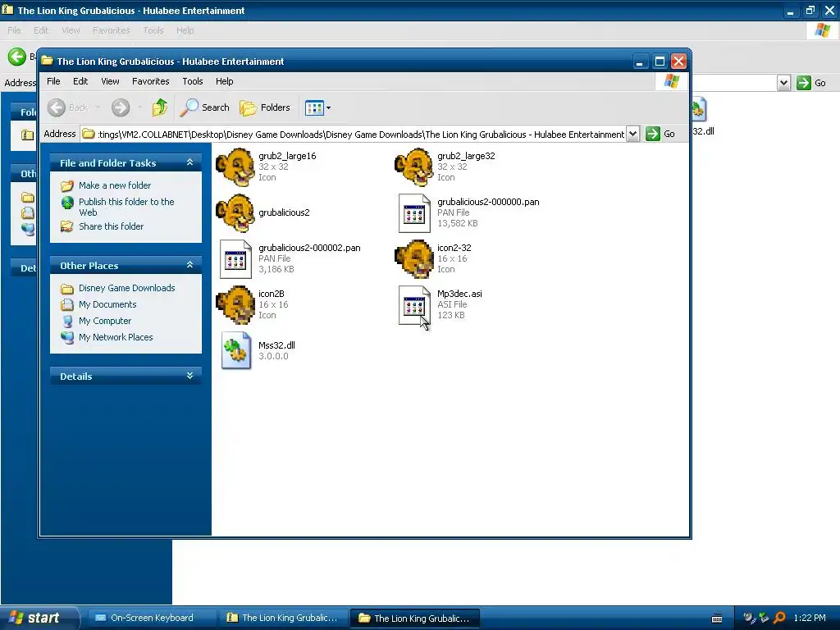This screenshot has height=630, width=840.
Task: Click Publish this folder to the Web
Action: [126, 207]
